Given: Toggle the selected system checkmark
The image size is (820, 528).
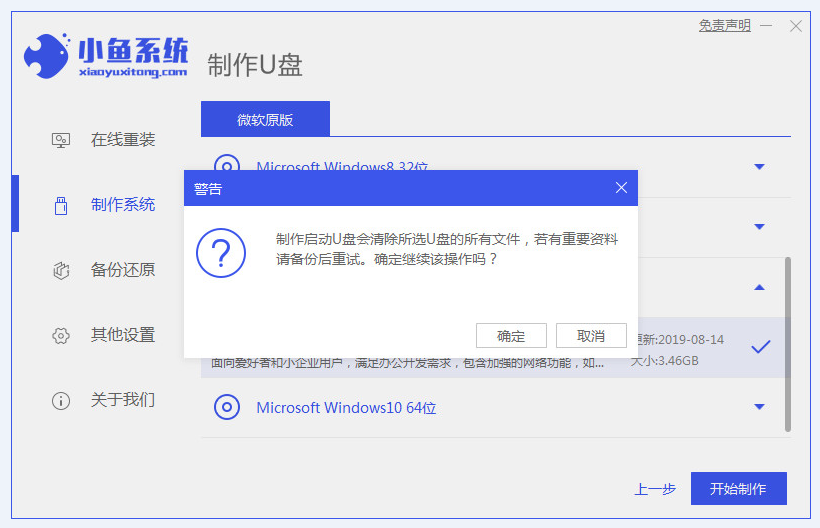Looking at the screenshot, I should [760, 347].
